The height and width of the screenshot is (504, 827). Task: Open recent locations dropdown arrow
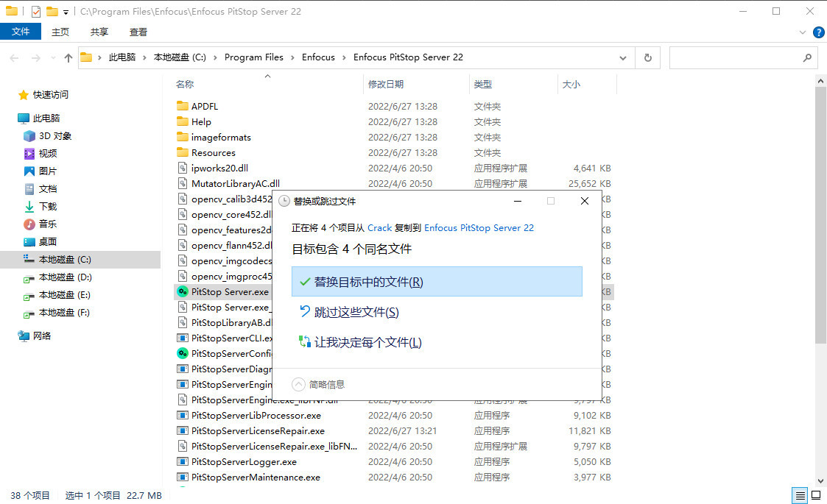click(x=53, y=58)
